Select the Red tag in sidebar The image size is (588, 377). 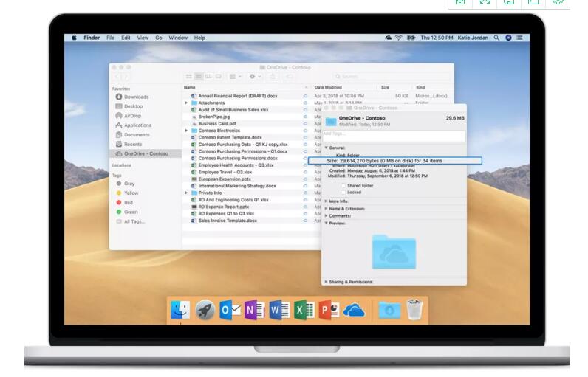tap(129, 202)
